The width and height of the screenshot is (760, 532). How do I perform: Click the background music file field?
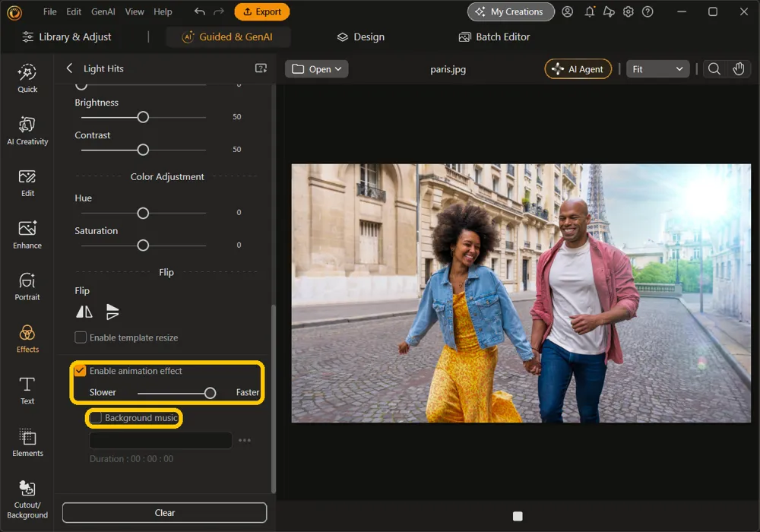(x=160, y=440)
